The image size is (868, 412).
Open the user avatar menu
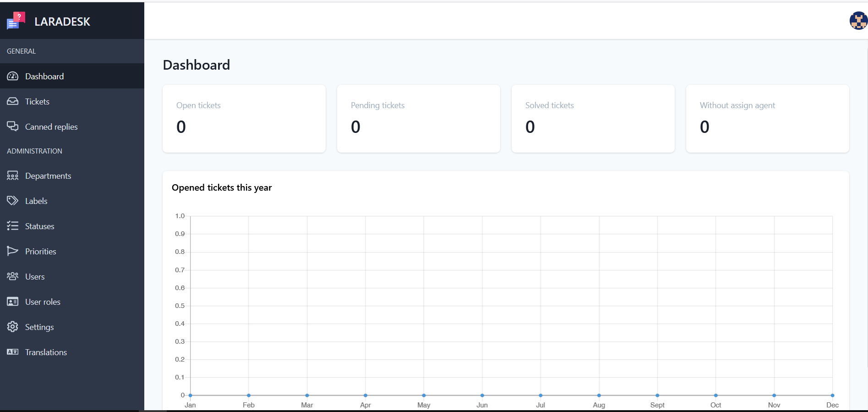point(858,21)
